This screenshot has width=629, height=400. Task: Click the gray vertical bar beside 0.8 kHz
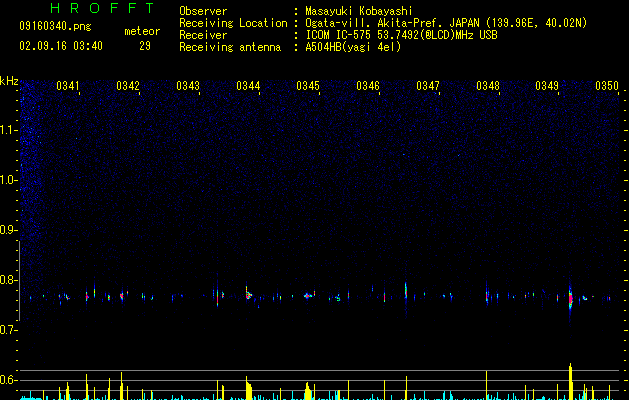(19, 281)
